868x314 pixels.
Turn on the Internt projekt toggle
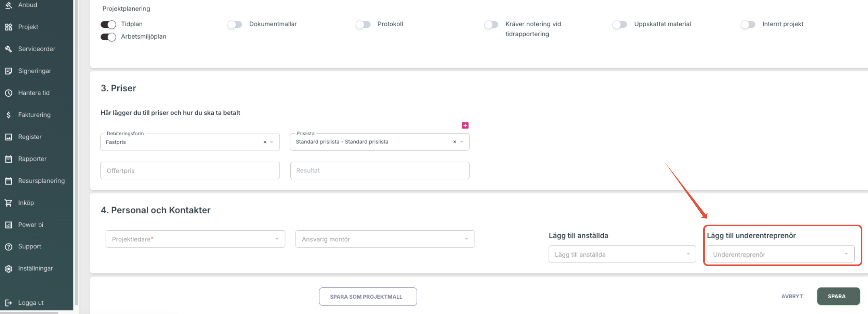coord(748,25)
